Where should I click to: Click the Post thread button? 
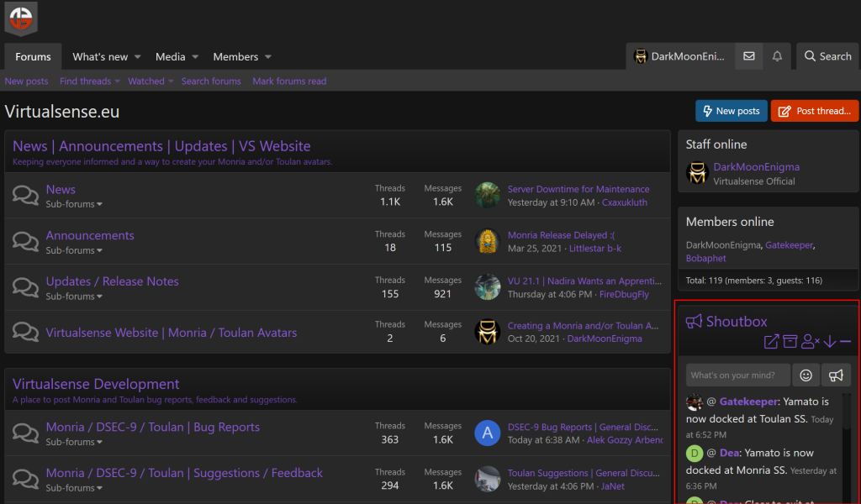pos(814,111)
